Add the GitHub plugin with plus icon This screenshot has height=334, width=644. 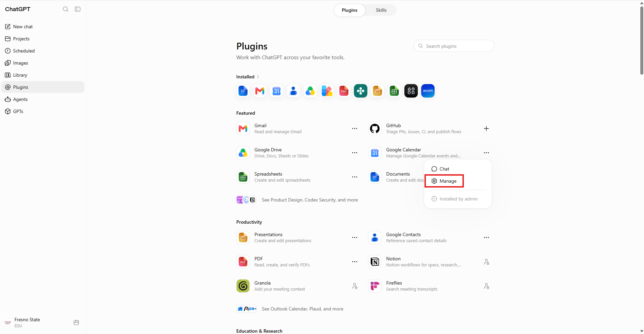(486, 128)
